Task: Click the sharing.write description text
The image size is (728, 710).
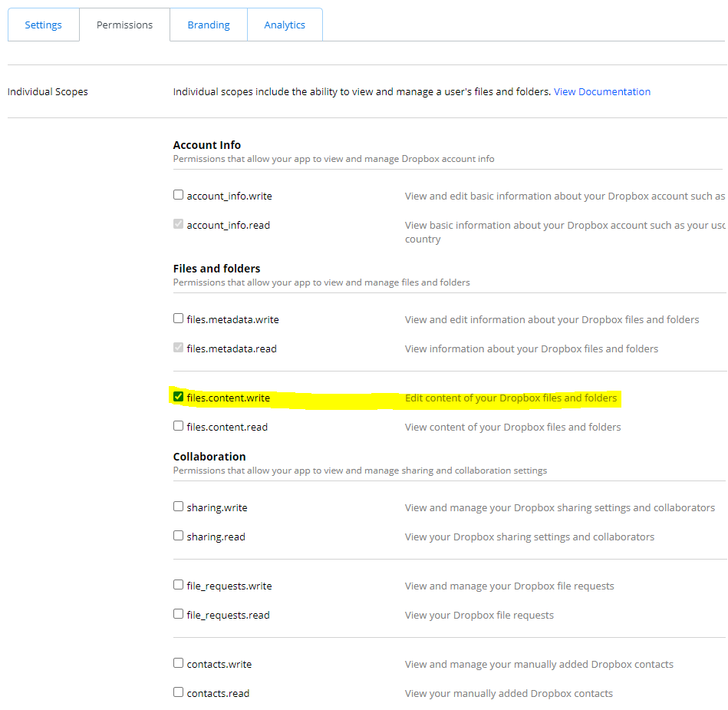Action: 559,507
